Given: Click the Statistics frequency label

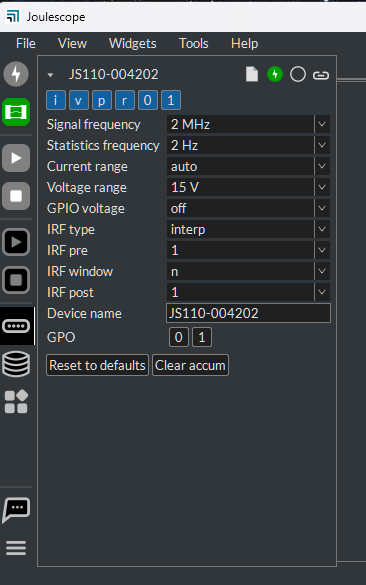Looking at the screenshot, I should coord(103,145).
